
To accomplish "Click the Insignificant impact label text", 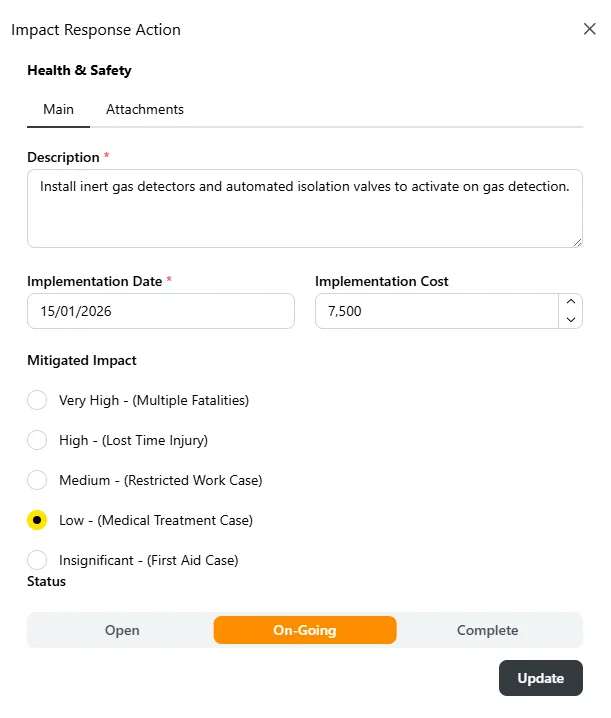I will (149, 560).
